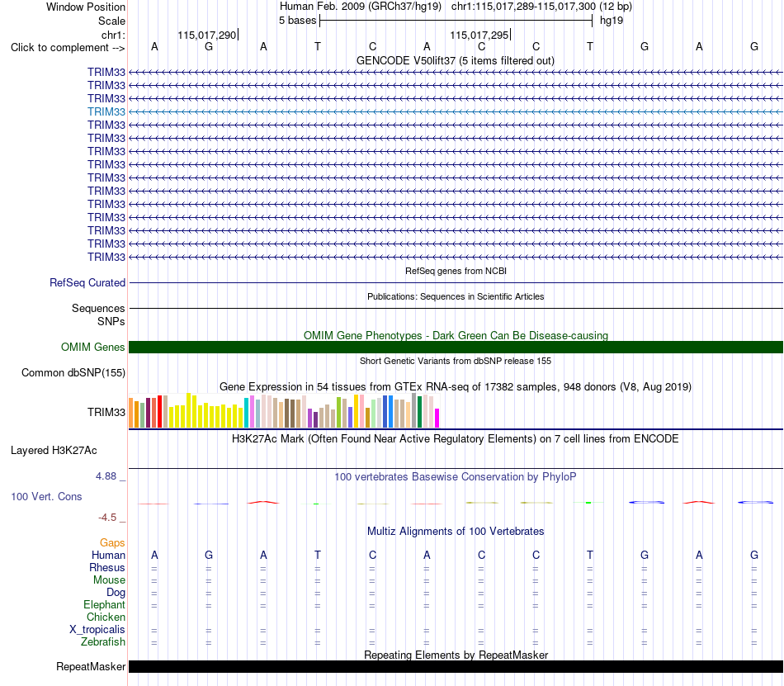This screenshot has width=784, height=686.
Task: Click the 'SNPs' track label
Action: click(111, 321)
